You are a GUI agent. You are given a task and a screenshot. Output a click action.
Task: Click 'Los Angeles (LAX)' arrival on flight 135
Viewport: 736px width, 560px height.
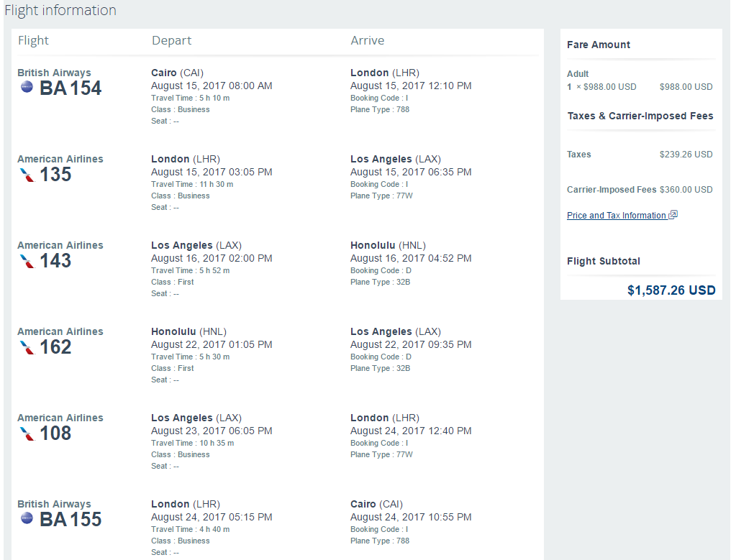click(396, 159)
